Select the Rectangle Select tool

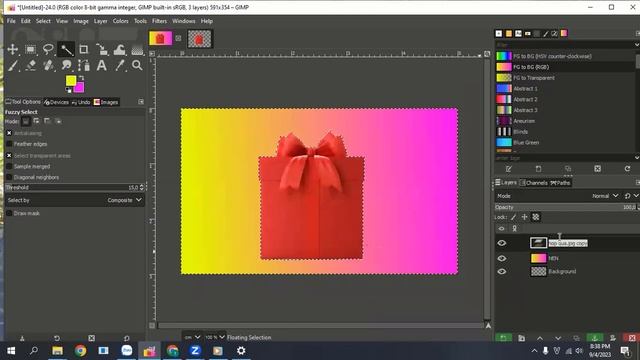[x=31, y=49]
